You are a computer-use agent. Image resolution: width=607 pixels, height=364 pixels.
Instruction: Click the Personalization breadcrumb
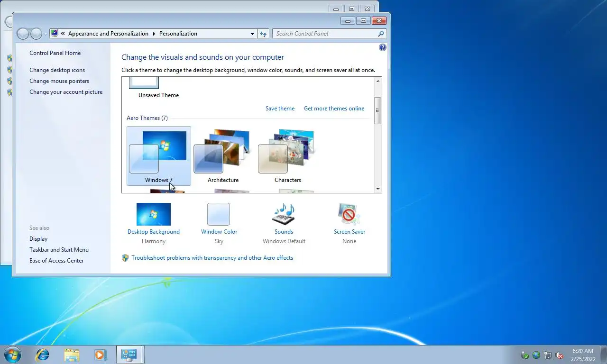click(x=178, y=34)
